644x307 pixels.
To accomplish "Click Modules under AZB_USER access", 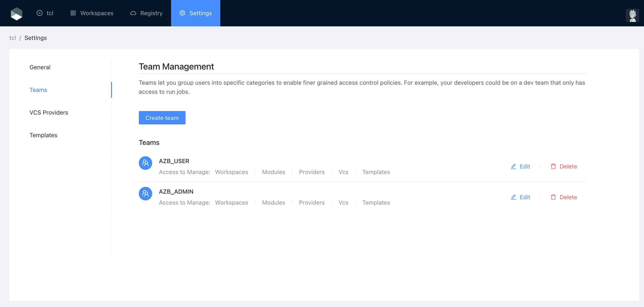I will coord(273,172).
